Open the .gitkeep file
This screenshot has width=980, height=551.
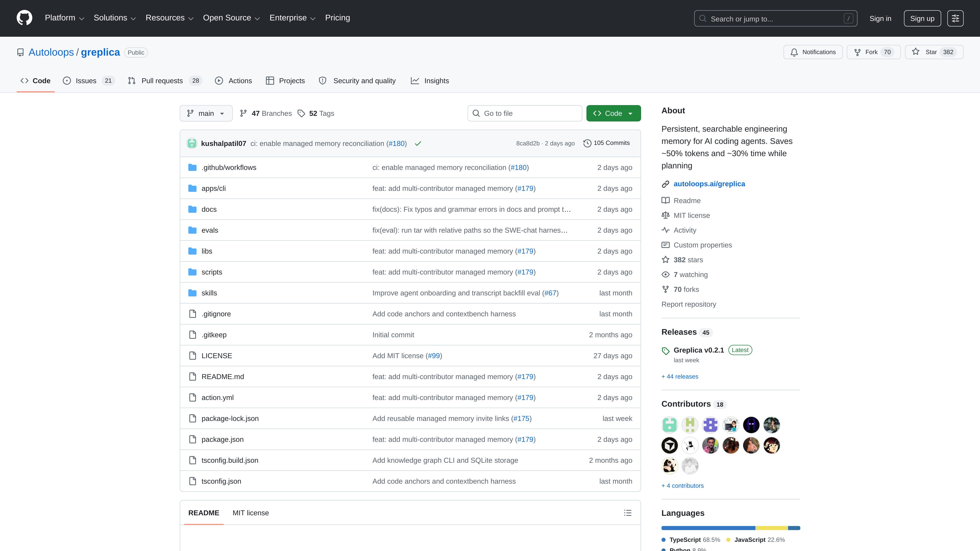(x=214, y=335)
